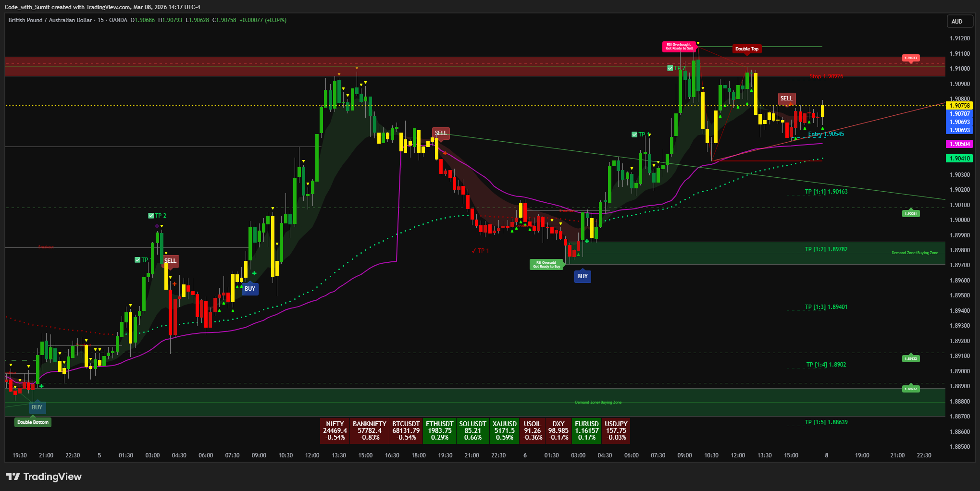980x491 pixels.
Task: Click the TP [1:2] 1.89782 target label
Action: pyautogui.click(x=826, y=249)
